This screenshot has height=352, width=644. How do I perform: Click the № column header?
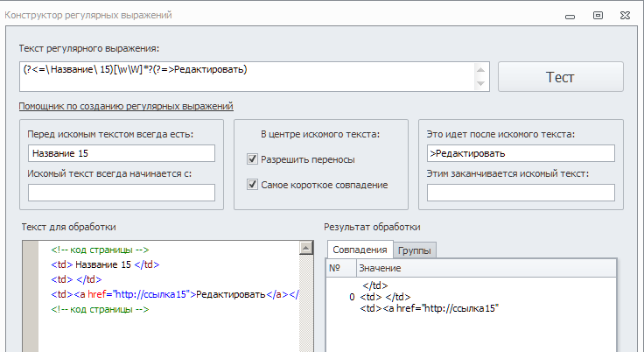[x=335, y=267]
